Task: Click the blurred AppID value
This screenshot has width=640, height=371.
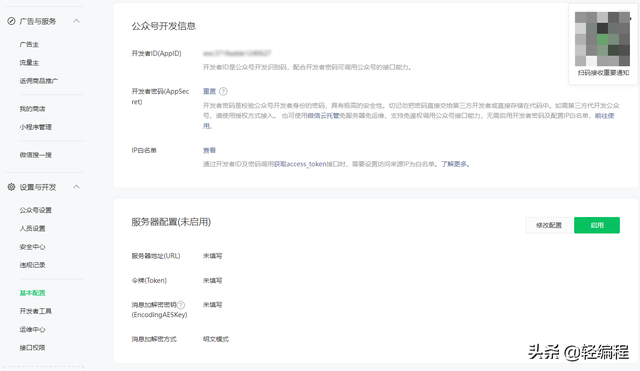Action: (237, 53)
